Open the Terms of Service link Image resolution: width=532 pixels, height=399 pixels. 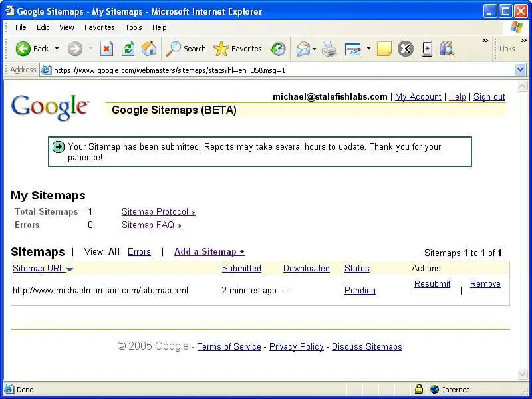(229, 346)
